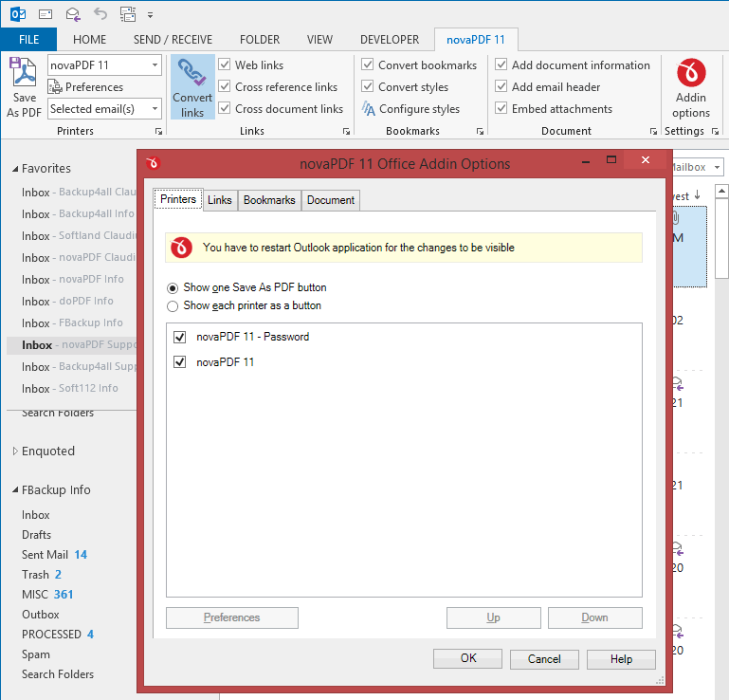This screenshot has height=700, width=729.
Task: Click the sort direction arrow in message list
Action: click(x=698, y=194)
